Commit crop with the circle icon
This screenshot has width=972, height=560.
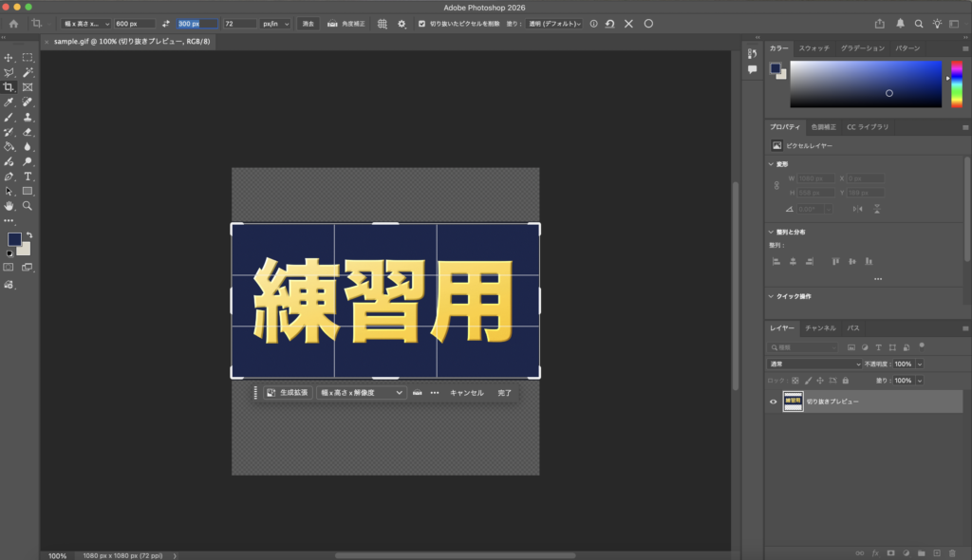(648, 24)
